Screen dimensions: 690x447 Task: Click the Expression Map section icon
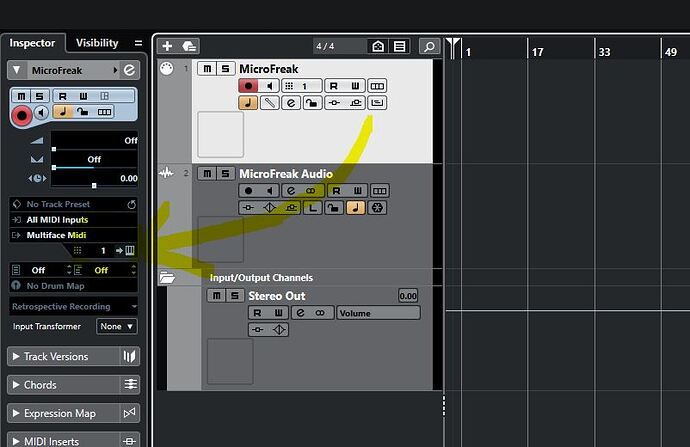[x=129, y=413]
